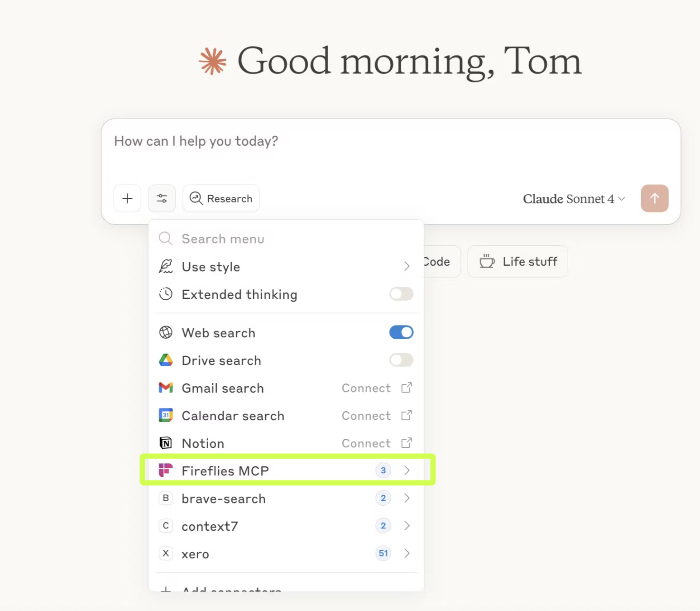This screenshot has height=611, width=700.
Task: Click the Fireflies MCP tool count badge
Action: tap(383, 471)
